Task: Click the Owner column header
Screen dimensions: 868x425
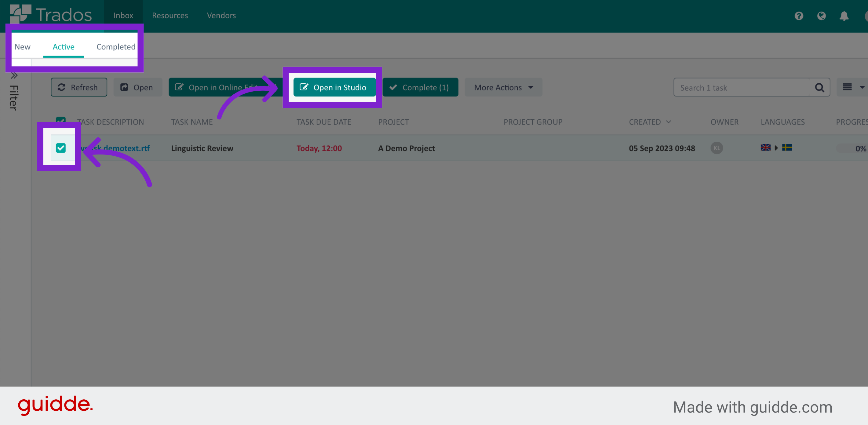Action: pyautogui.click(x=724, y=122)
